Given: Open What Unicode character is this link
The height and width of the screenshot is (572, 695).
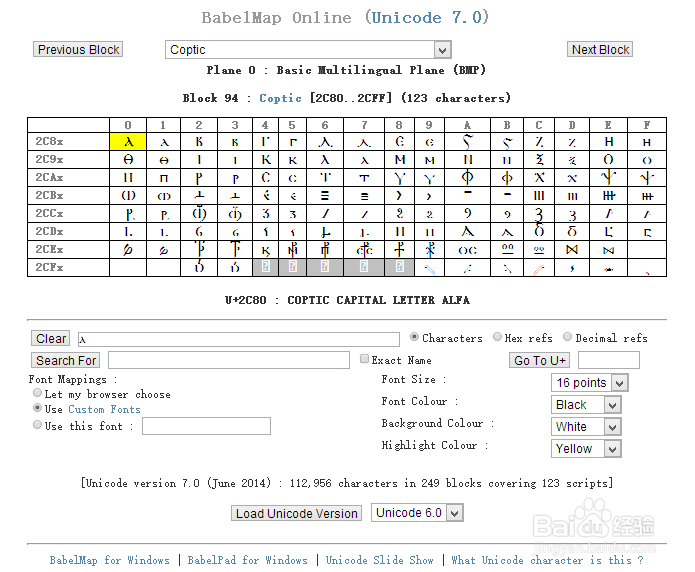Looking at the screenshot, I should click(x=547, y=560).
